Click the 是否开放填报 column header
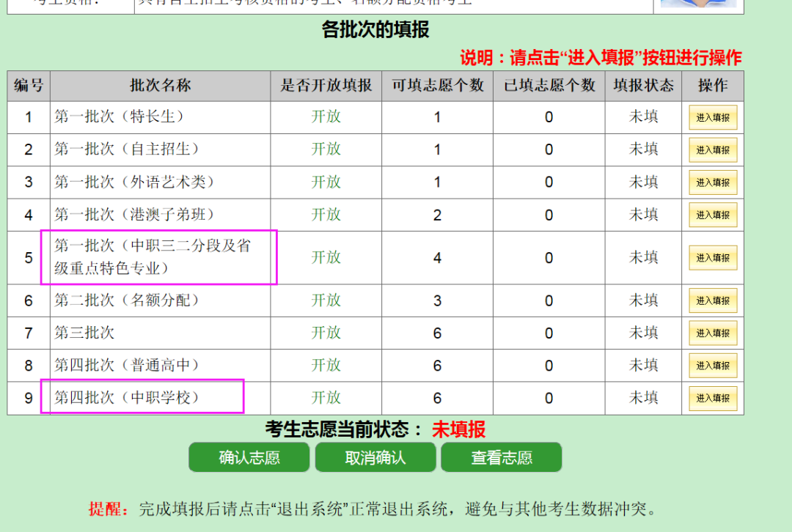 (326, 85)
